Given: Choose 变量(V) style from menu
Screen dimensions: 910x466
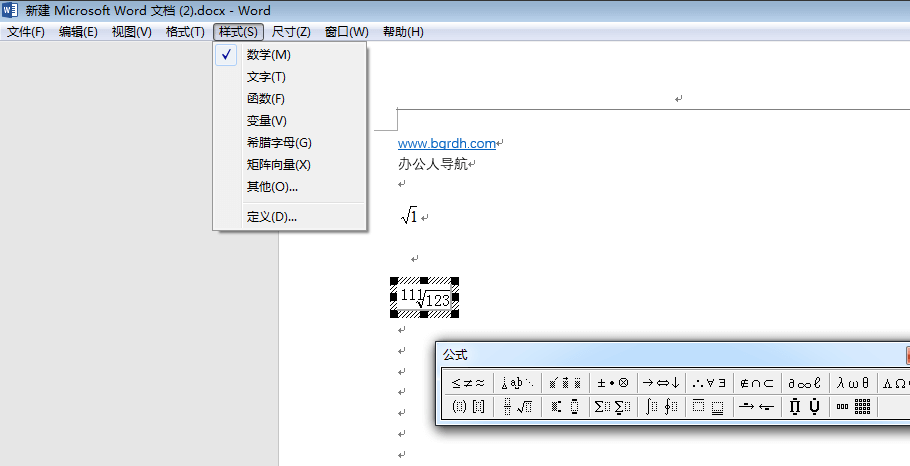Looking at the screenshot, I should (x=290, y=121).
